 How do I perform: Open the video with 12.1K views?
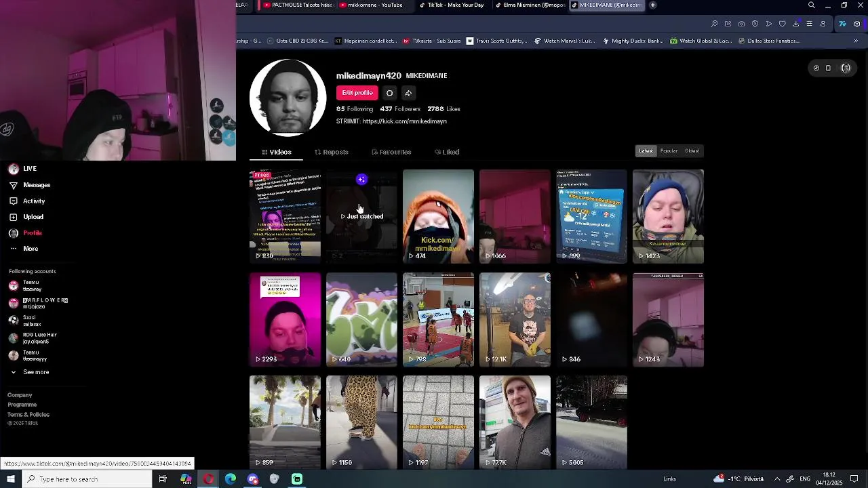(515, 320)
